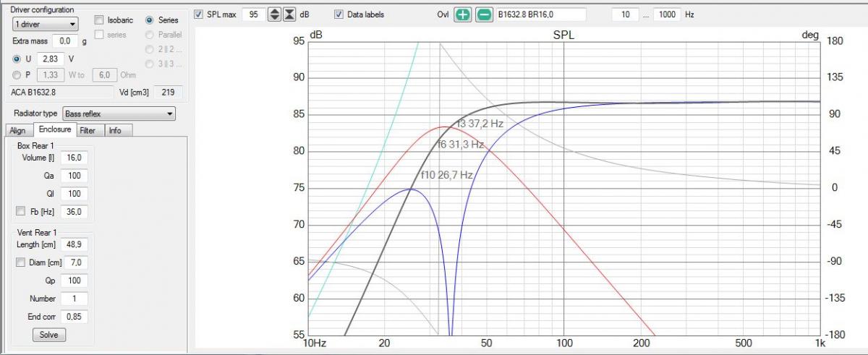
Task: Switch to the Align tab
Action: pos(18,130)
